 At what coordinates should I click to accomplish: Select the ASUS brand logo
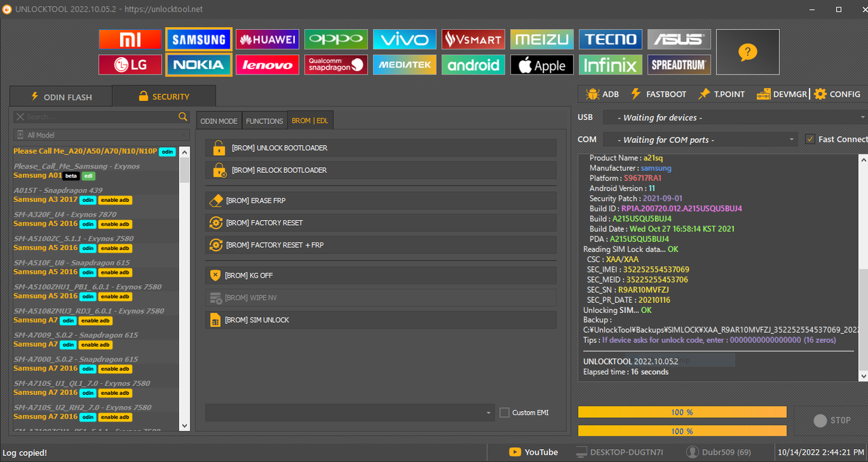click(679, 39)
